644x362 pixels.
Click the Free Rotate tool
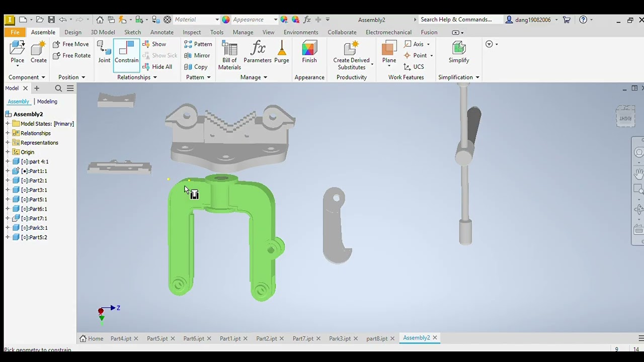coord(72,55)
